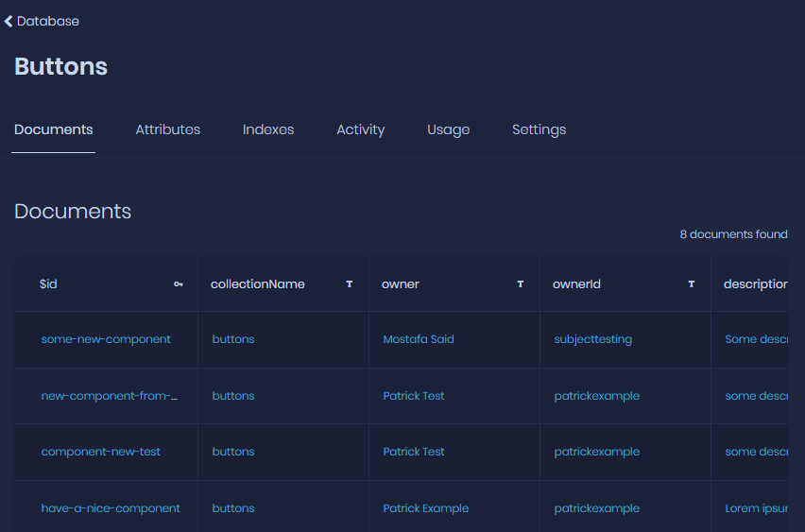Image resolution: width=805 pixels, height=532 pixels.
Task: Click patrickexample in have-a-nice-component row
Action: [596, 508]
